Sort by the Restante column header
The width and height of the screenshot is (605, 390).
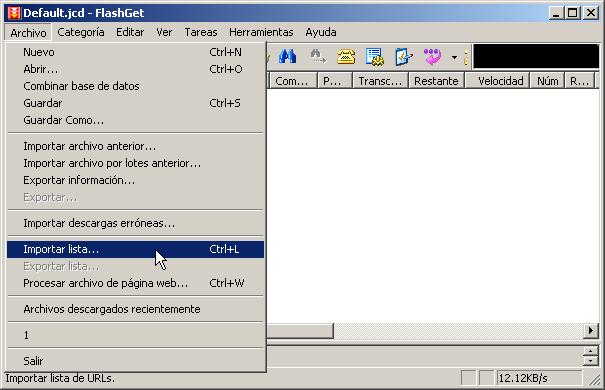click(436, 81)
